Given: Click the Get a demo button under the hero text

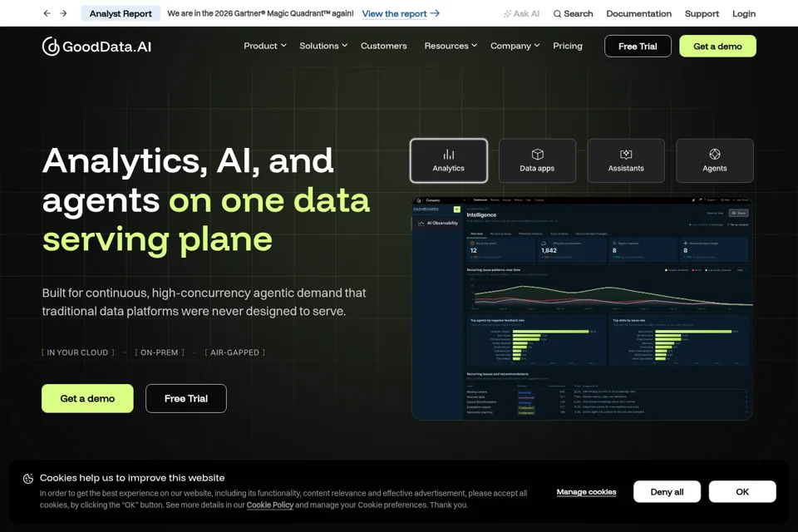Looking at the screenshot, I should pos(87,399).
